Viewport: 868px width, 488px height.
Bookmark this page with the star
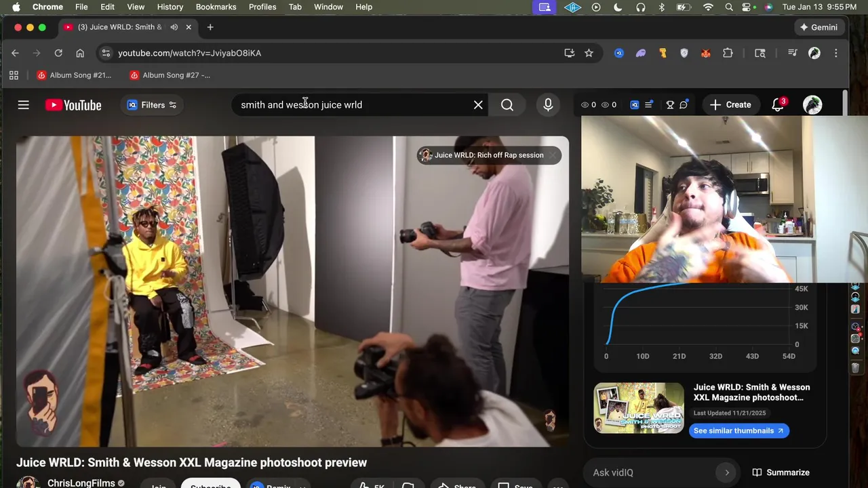tap(589, 53)
